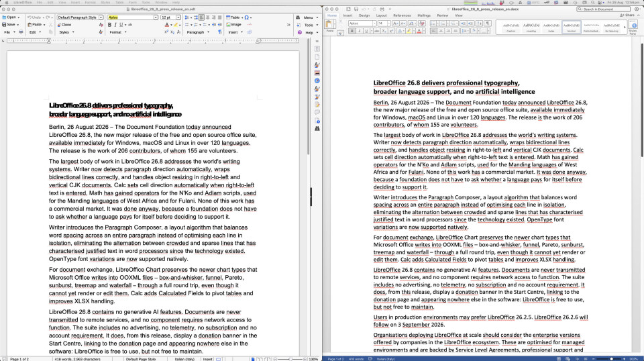Click center alignment icon in LibreOffice
This screenshot has width=644, height=361.
(208, 17)
